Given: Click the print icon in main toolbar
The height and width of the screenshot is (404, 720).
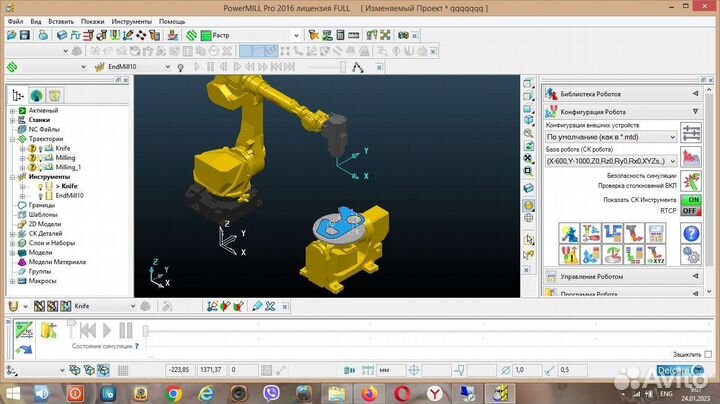Looking at the screenshot, I should [43, 35].
